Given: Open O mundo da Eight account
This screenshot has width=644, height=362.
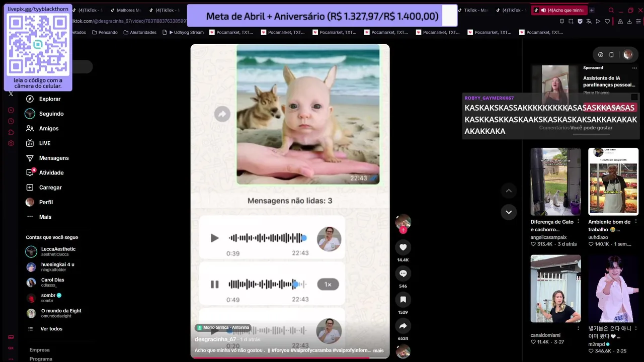Looking at the screenshot, I should pyautogui.click(x=53, y=313).
